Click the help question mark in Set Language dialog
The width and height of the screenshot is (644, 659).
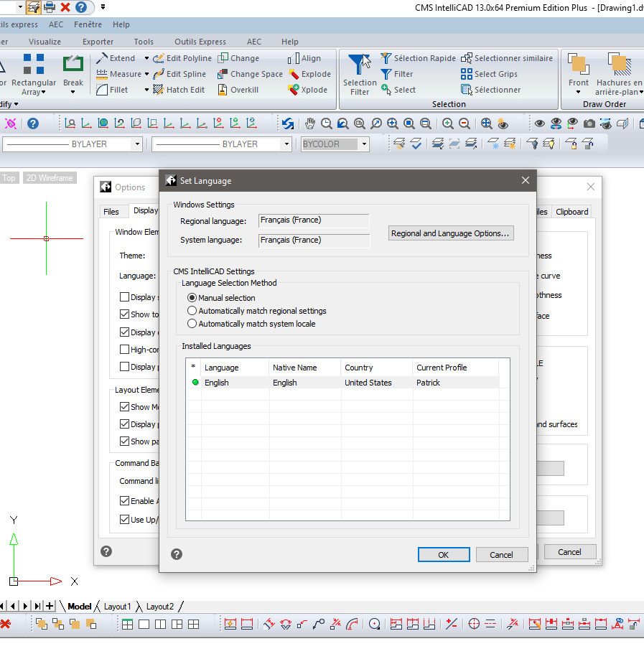click(x=177, y=554)
